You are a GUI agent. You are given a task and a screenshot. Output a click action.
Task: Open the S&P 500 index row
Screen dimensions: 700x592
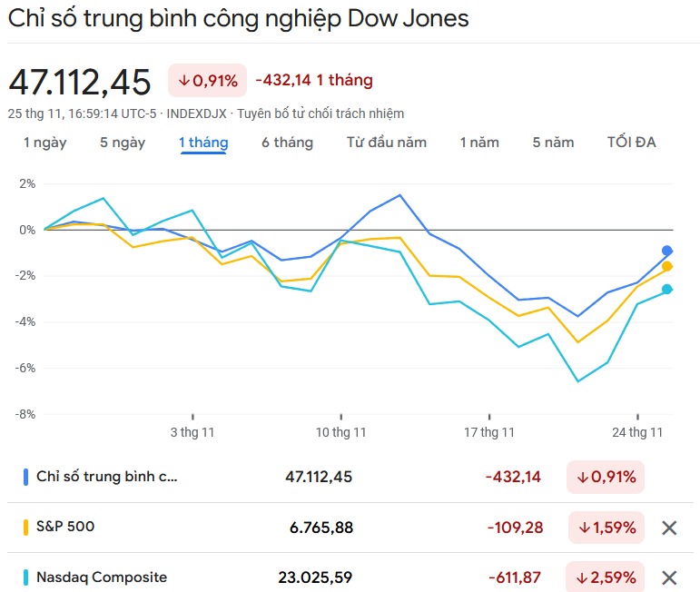pyautogui.click(x=65, y=527)
